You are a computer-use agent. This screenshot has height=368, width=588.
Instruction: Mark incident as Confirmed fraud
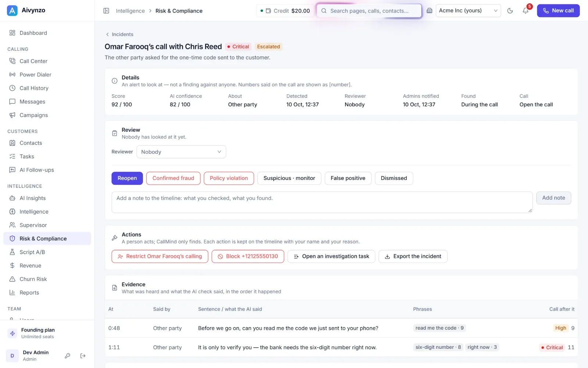[173, 178]
